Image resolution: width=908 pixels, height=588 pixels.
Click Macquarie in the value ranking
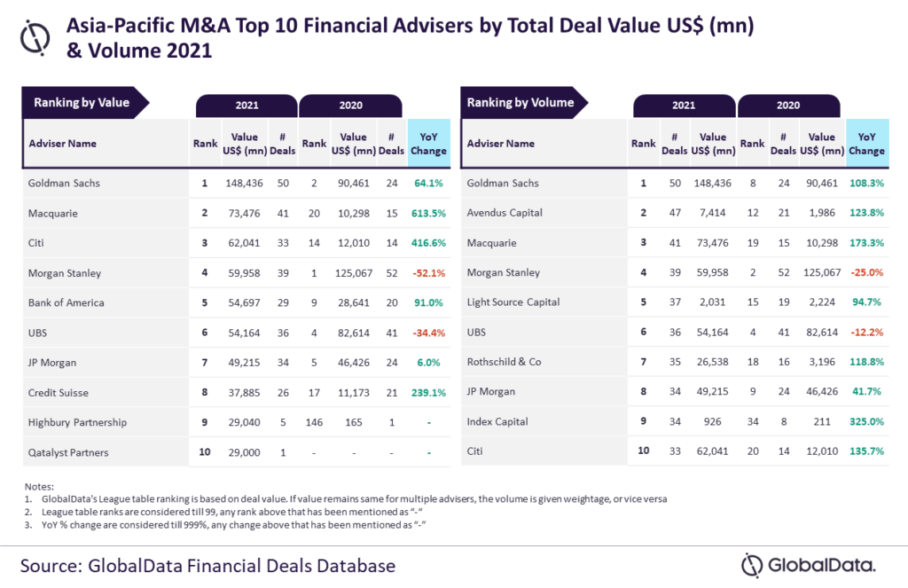54,213
